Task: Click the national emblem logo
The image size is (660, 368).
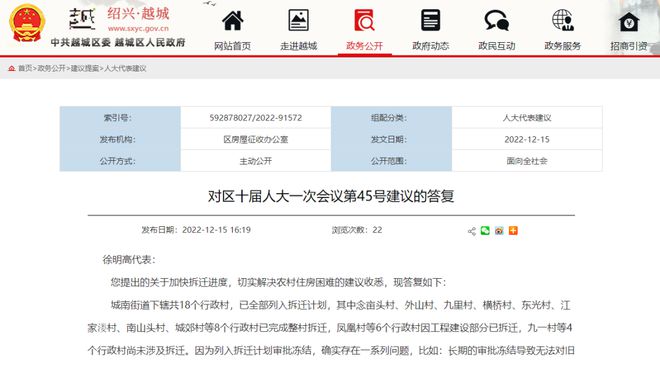Action: click(27, 23)
